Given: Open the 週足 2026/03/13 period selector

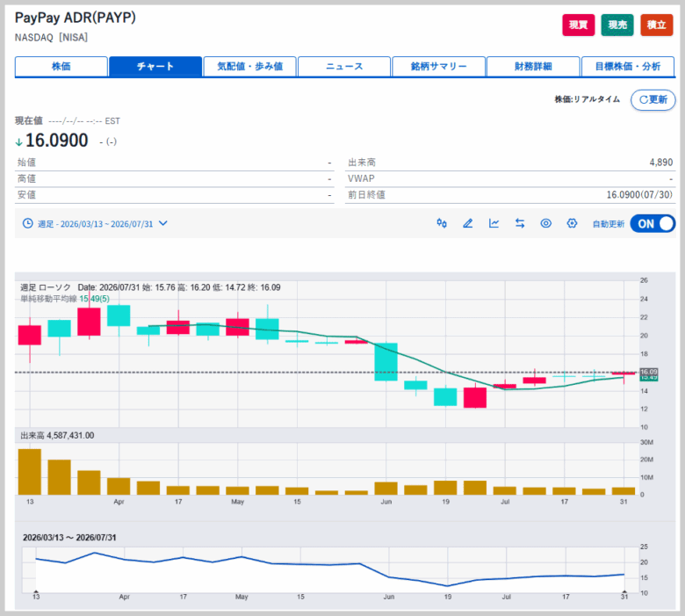Looking at the screenshot, I should [95, 224].
